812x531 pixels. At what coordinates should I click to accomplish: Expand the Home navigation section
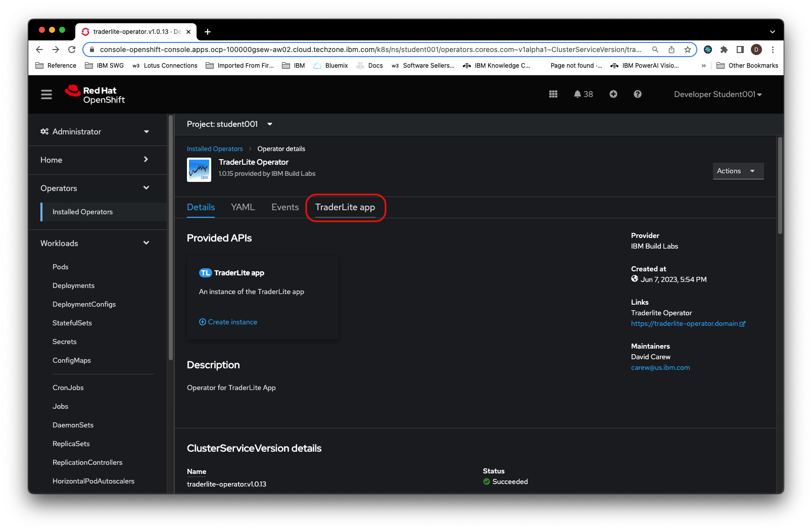95,160
